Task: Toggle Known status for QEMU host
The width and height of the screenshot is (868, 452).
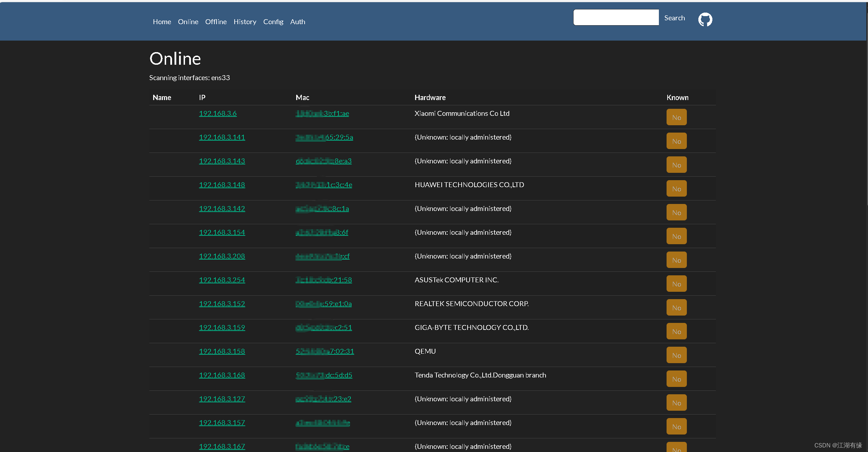Action: [x=676, y=355]
